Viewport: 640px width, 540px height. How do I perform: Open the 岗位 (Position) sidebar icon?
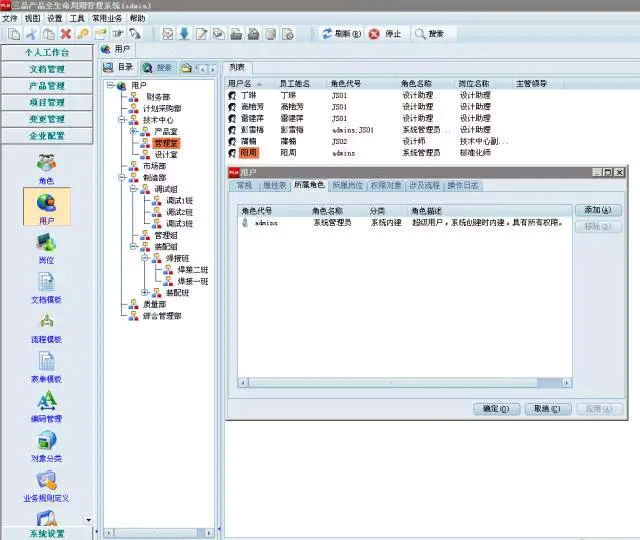pos(46,246)
